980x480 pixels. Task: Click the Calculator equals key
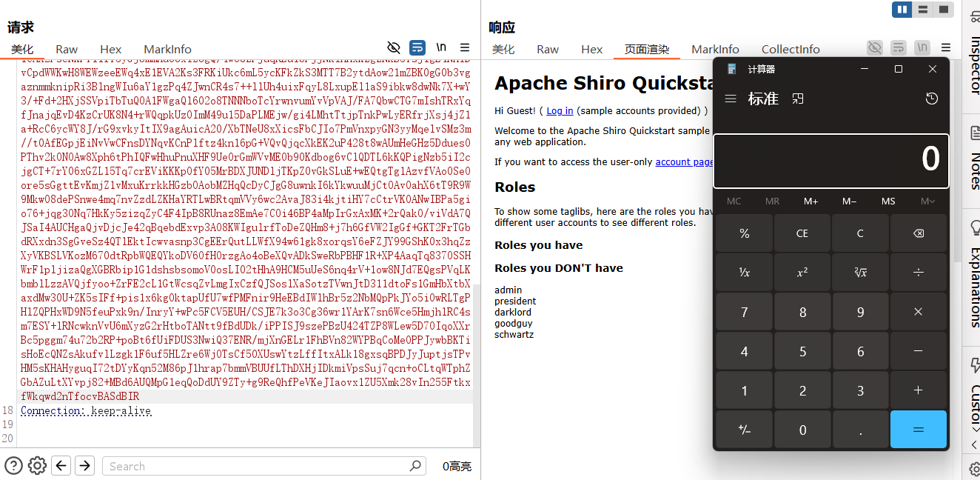(918, 430)
